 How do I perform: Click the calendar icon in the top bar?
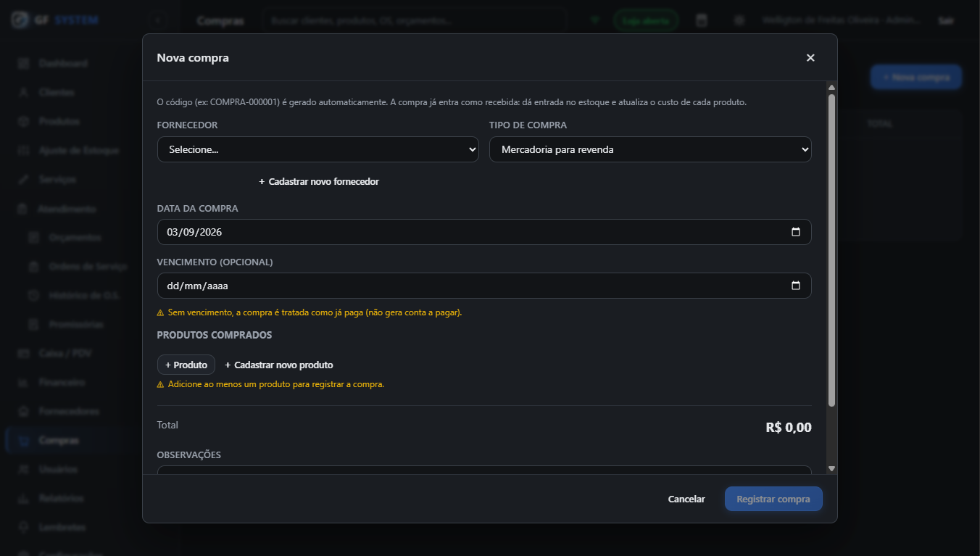(702, 21)
